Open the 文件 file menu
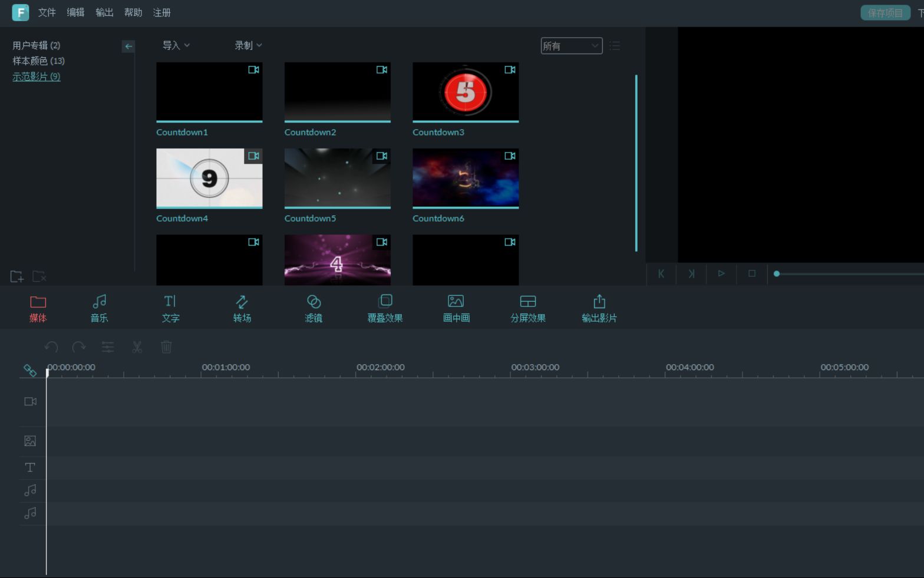The image size is (924, 578). [x=47, y=12]
